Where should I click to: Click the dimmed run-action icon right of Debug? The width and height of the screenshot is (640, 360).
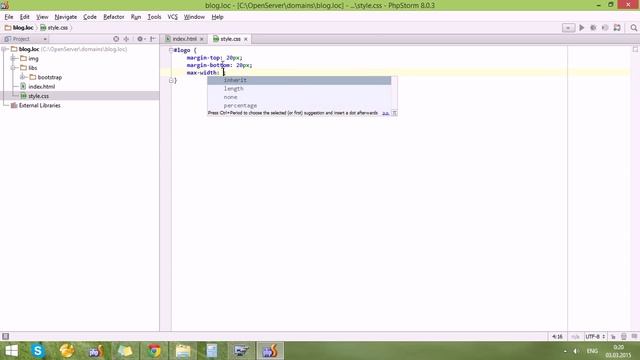tap(605, 28)
